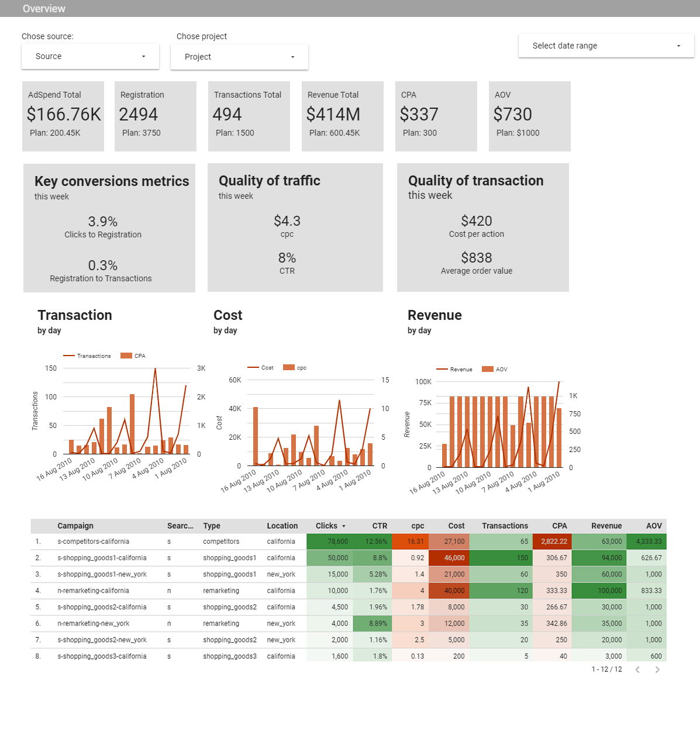Click campaign n-remarketing-new_york row

349,623
